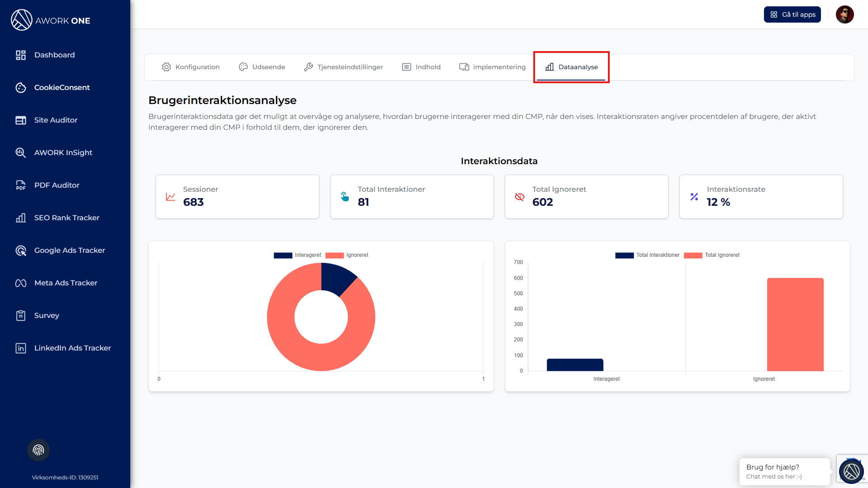Open the CookieConsent sidebar icon
The image size is (868, 488).
21,88
